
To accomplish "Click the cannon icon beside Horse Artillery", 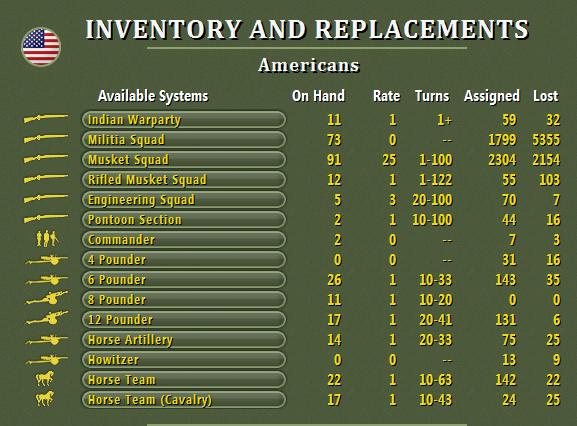I will click(47, 340).
